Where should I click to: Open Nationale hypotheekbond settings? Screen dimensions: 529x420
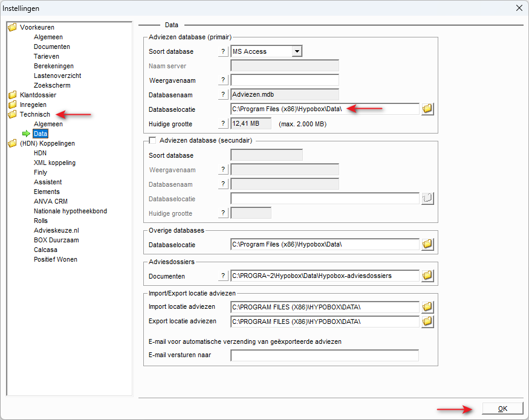click(70, 211)
